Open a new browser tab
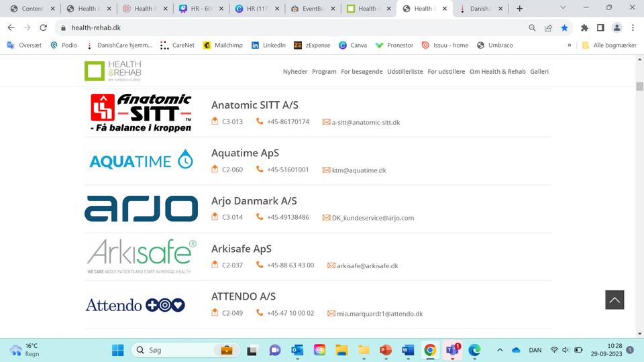The width and height of the screenshot is (644, 362). 519,9
